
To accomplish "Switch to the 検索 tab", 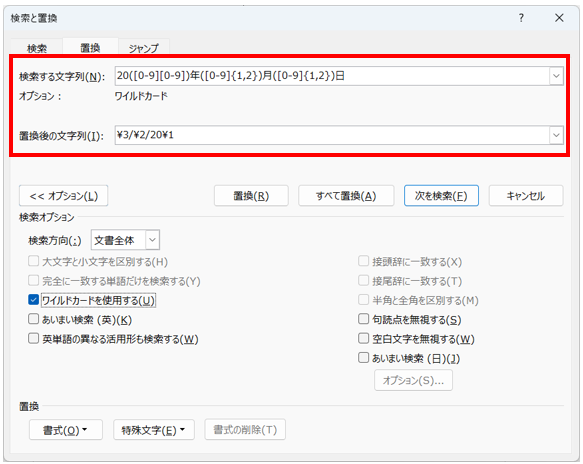I will (x=37, y=48).
